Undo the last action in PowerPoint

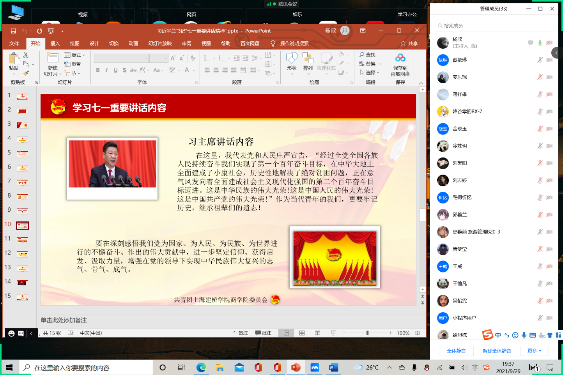pyautogui.click(x=24, y=31)
